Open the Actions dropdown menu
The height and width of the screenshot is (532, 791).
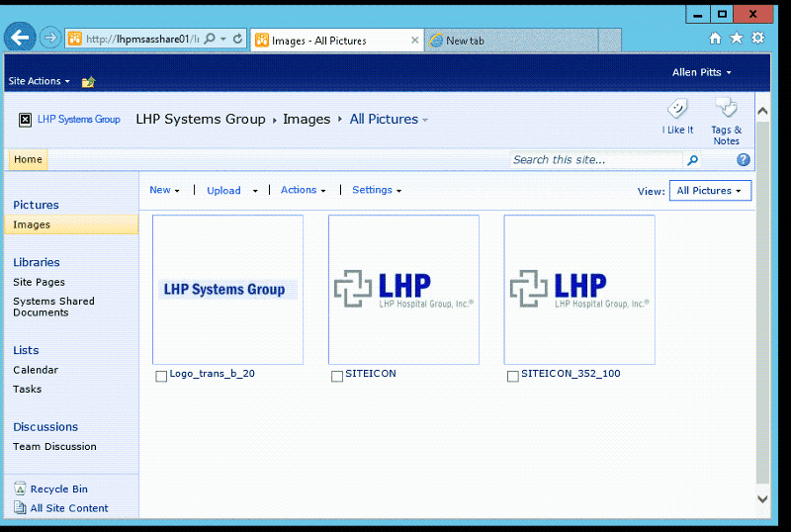pos(304,190)
